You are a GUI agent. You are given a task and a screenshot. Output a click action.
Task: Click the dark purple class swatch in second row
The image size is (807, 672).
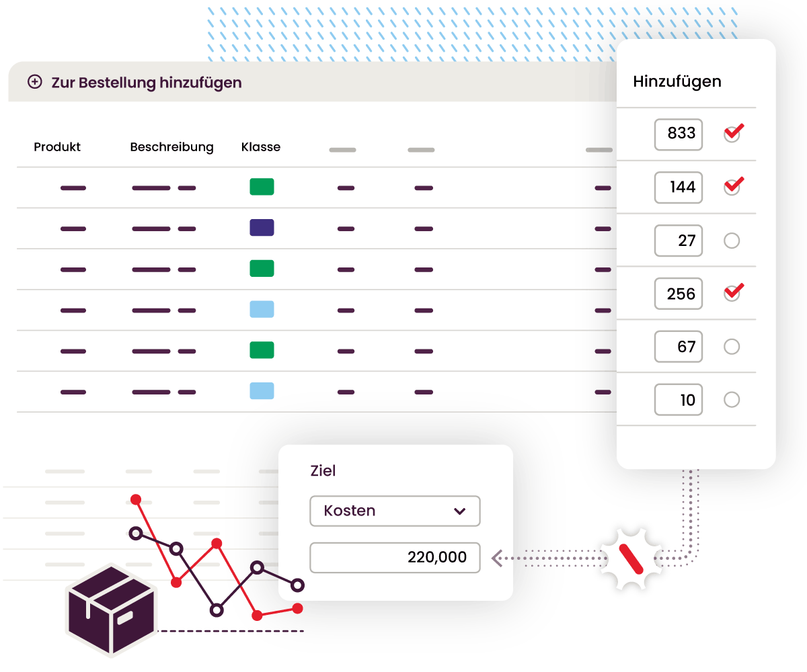pos(262,228)
